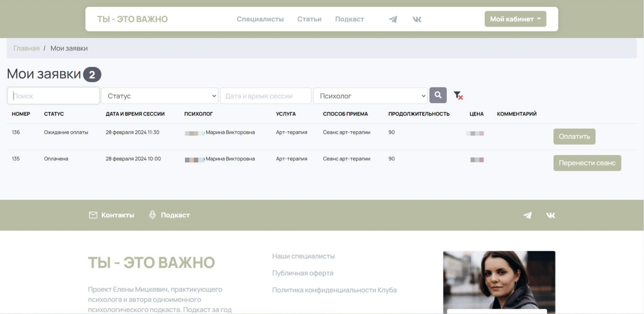Viewport: 644px width, 314px height.
Task: Click the Ожидание оплаты status cell
Action: point(66,132)
